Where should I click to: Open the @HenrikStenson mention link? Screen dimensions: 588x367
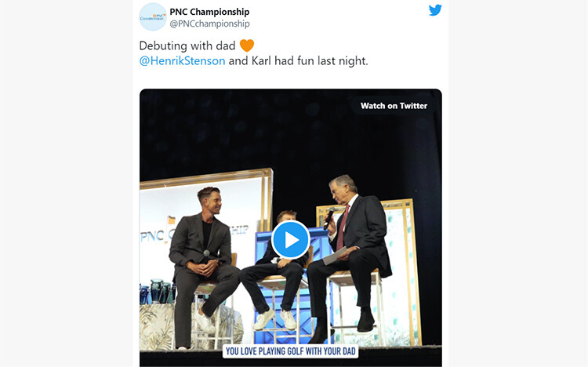click(182, 61)
